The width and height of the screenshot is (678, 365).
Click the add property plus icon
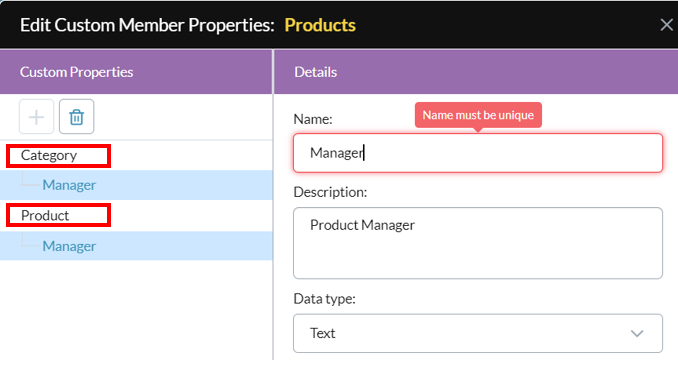point(36,117)
